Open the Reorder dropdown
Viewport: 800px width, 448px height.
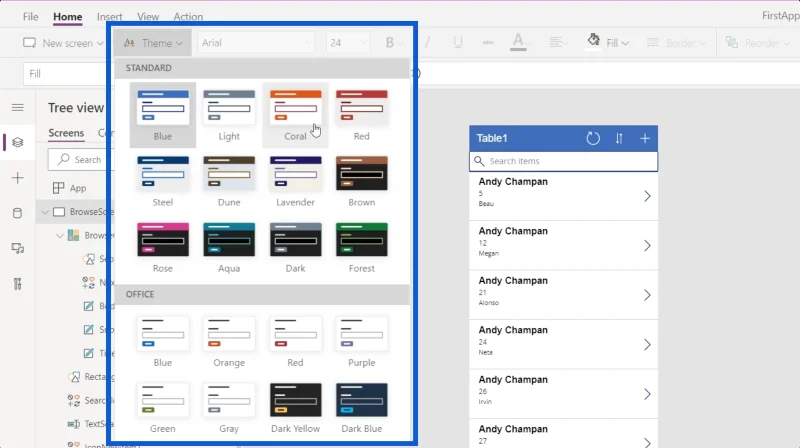click(758, 43)
